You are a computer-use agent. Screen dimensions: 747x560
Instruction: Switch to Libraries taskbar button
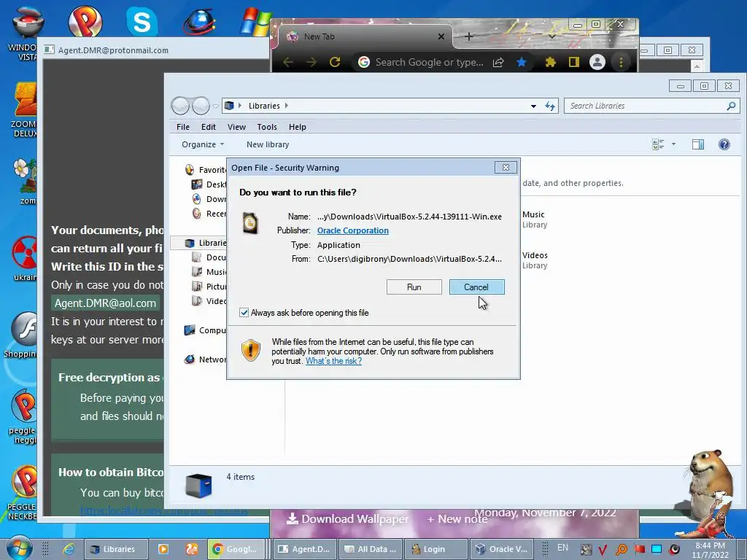click(x=116, y=549)
